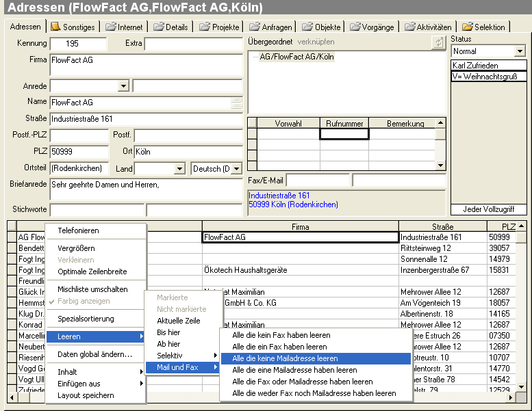Click the Briefanrede text field
The width and height of the screenshot is (532, 411).
pos(147,189)
